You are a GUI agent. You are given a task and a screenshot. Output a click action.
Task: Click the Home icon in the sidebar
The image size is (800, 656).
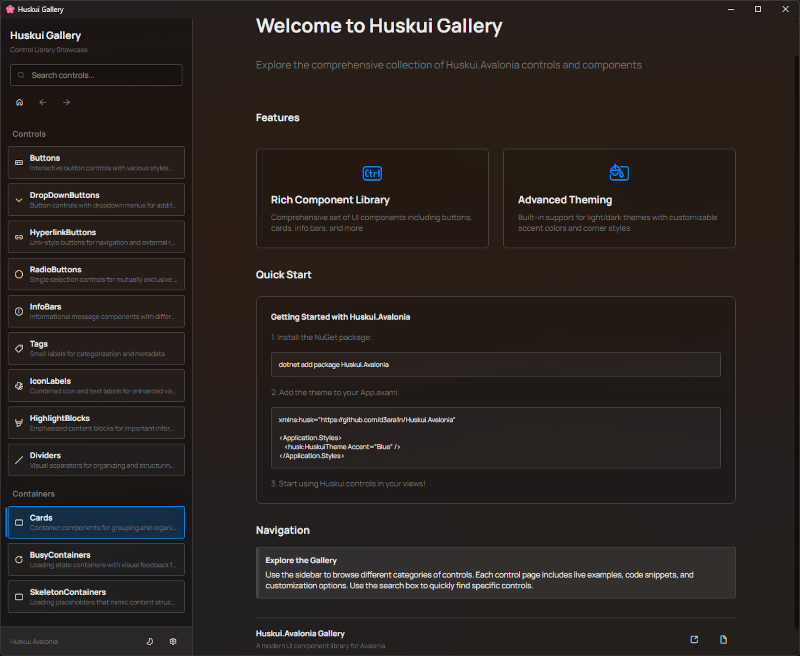pyautogui.click(x=19, y=102)
